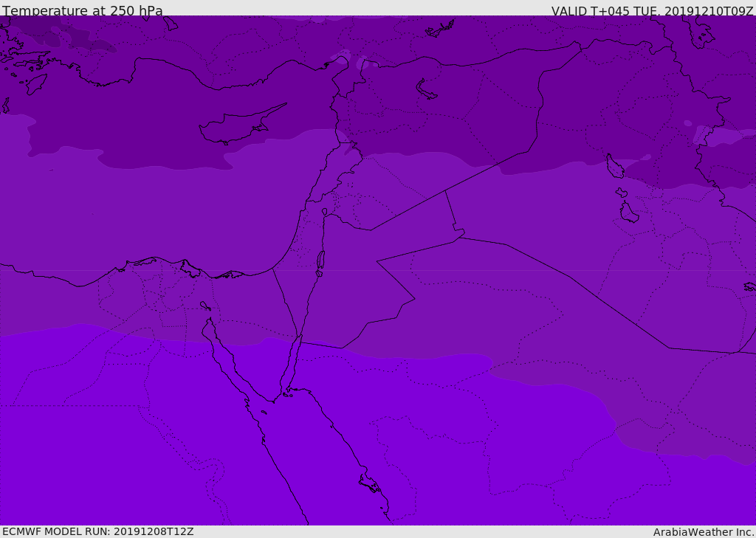The width and height of the screenshot is (756, 538).
Task: Click the 'Temperature at 250 hPa' title text
Action: (x=83, y=10)
